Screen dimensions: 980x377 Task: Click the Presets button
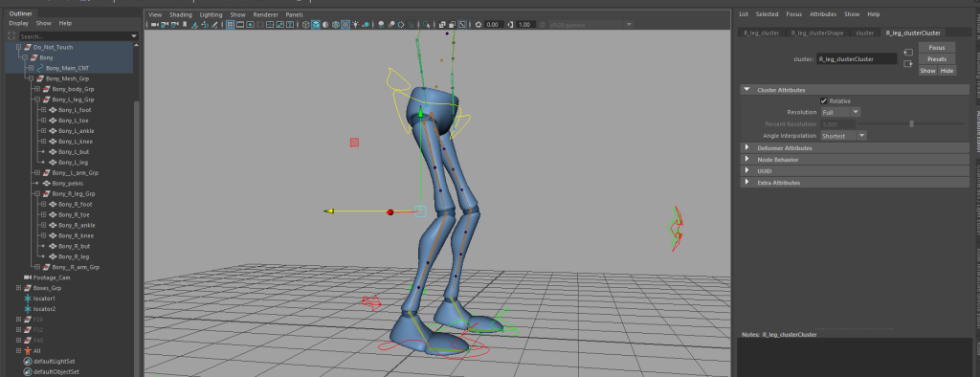[x=937, y=58]
